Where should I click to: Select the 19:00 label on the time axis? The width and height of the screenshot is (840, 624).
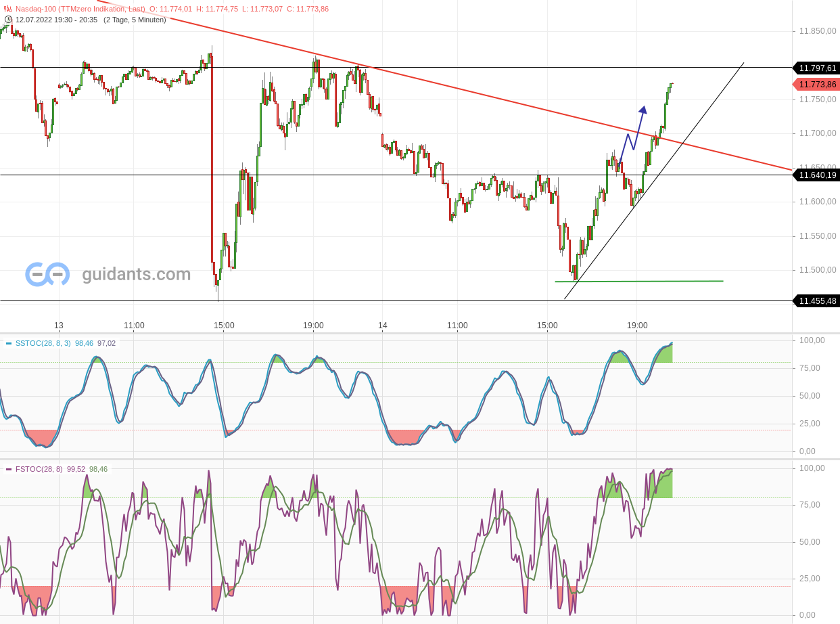click(636, 326)
